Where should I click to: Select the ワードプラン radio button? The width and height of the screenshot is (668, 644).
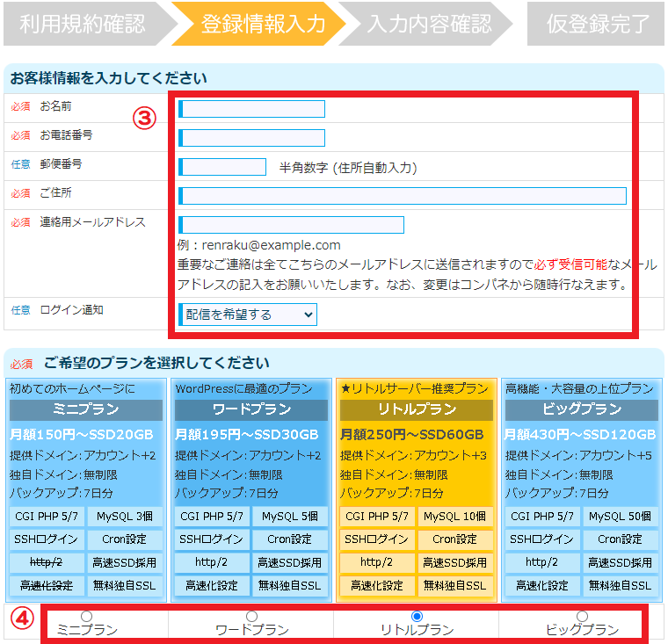pos(251,617)
